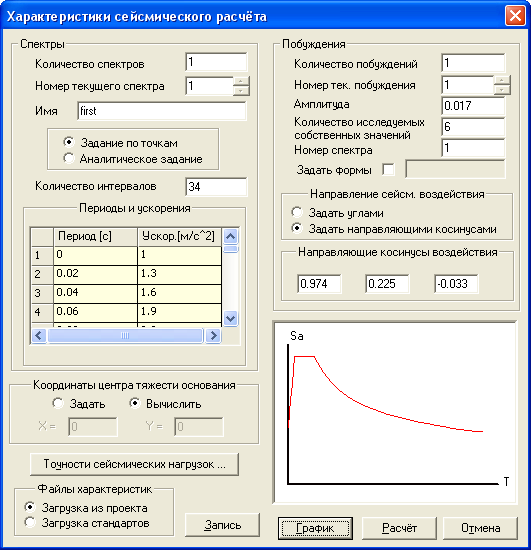531x550 pixels.
Task: Click table horizontal scroll left arrow
Action: coord(39,335)
